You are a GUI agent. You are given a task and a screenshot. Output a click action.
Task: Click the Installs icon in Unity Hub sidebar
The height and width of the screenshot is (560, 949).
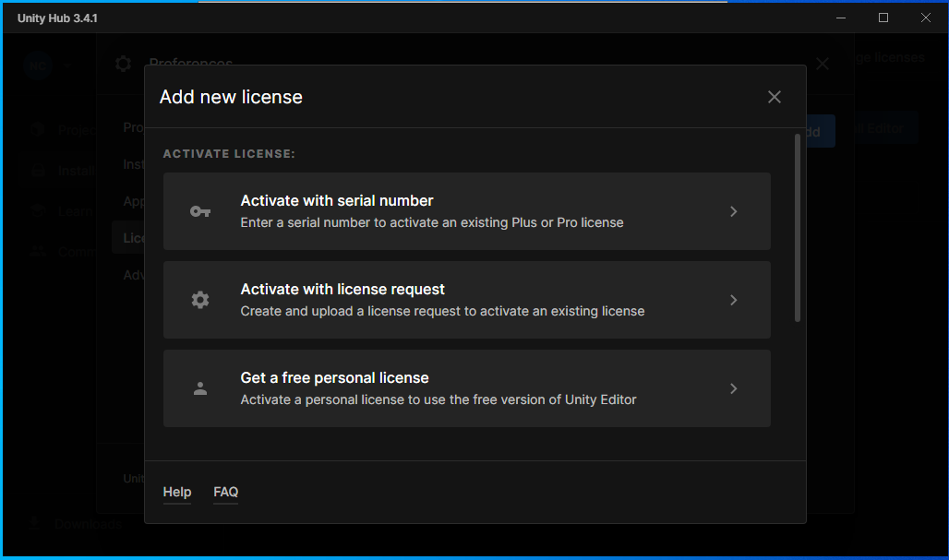tap(38, 171)
